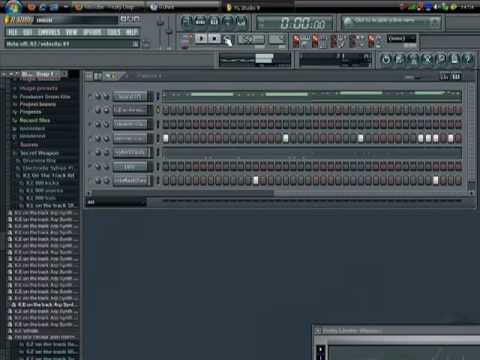Click the Internet Explorer quick launch icon

pyautogui.click(x=43, y=7)
